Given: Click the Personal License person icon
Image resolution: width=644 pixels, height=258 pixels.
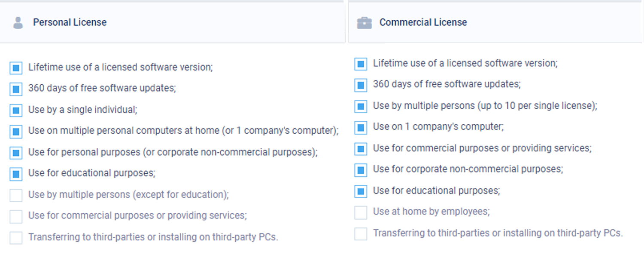Looking at the screenshot, I should tap(18, 23).
